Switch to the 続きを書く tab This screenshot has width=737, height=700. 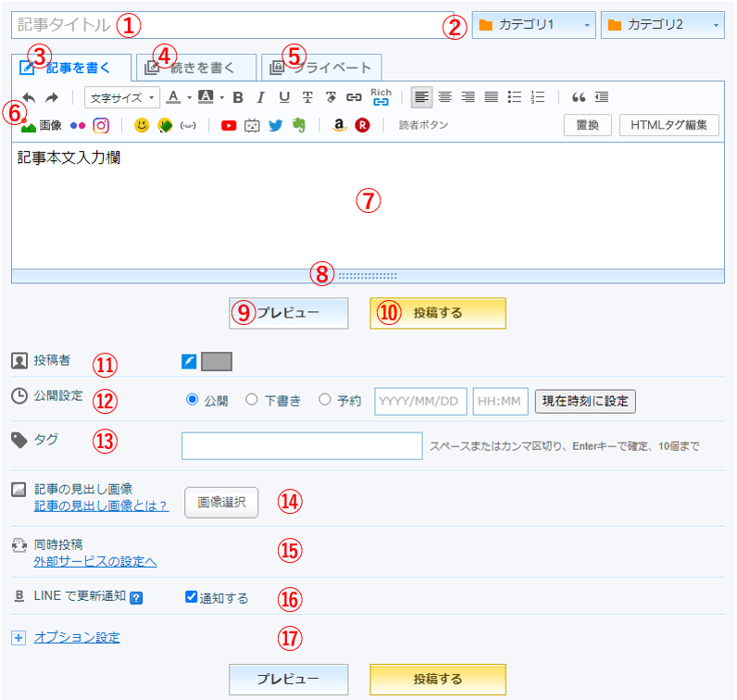click(196, 68)
